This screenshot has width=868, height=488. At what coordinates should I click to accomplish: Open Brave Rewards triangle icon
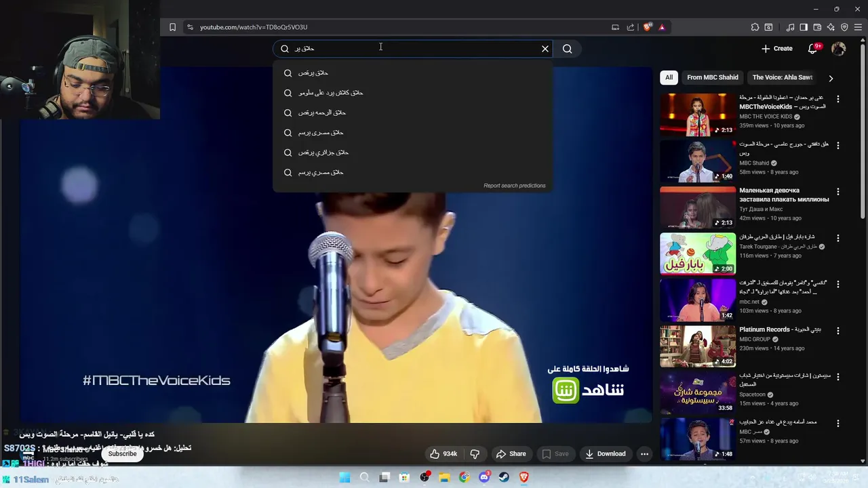click(662, 27)
